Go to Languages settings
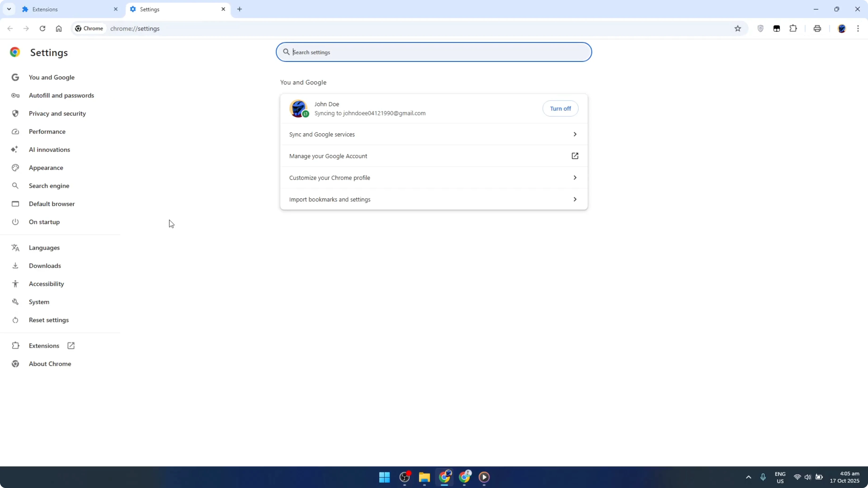 click(x=44, y=248)
